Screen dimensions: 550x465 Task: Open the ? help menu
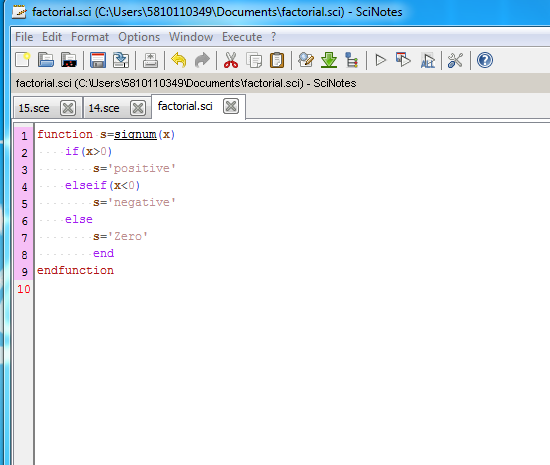(x=274, y=37)
